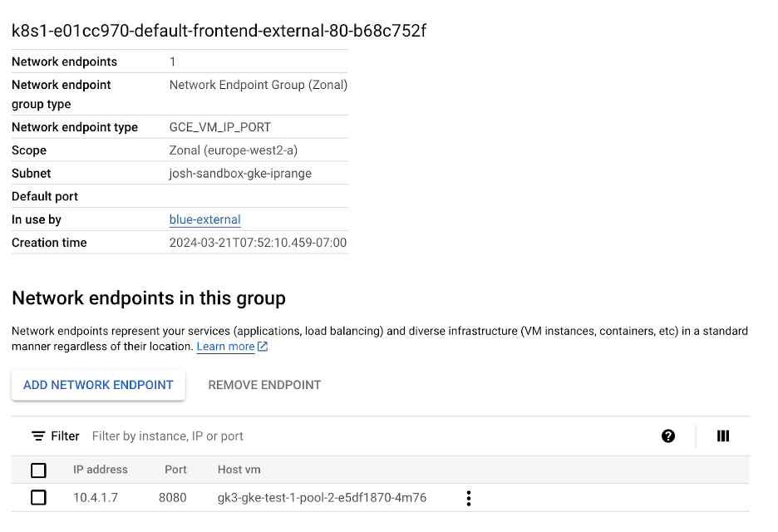The height and width of the screenshot is (532, 778).
Task: Toggle the select-all endpoints checkbox
Action: (38, 470)
